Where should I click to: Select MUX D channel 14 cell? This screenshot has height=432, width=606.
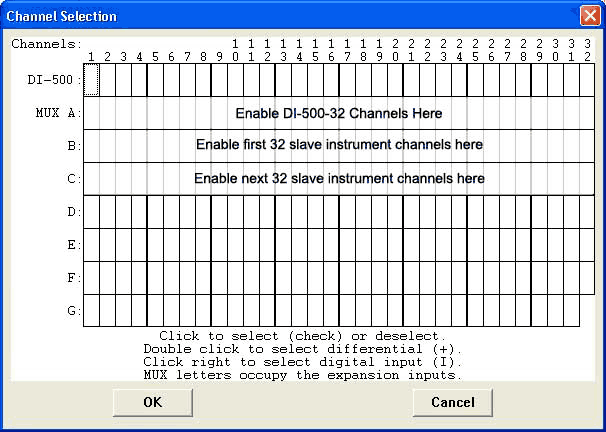tap(300, 212)
